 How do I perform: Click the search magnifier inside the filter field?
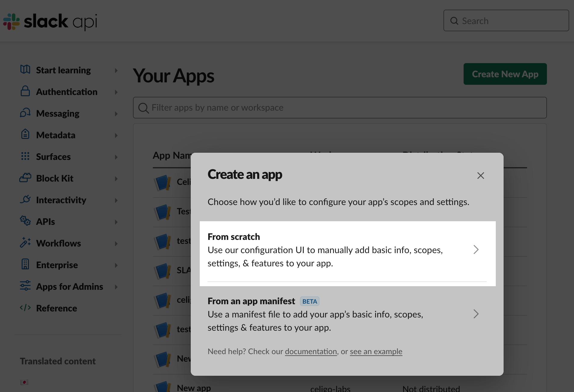point(143,108)
